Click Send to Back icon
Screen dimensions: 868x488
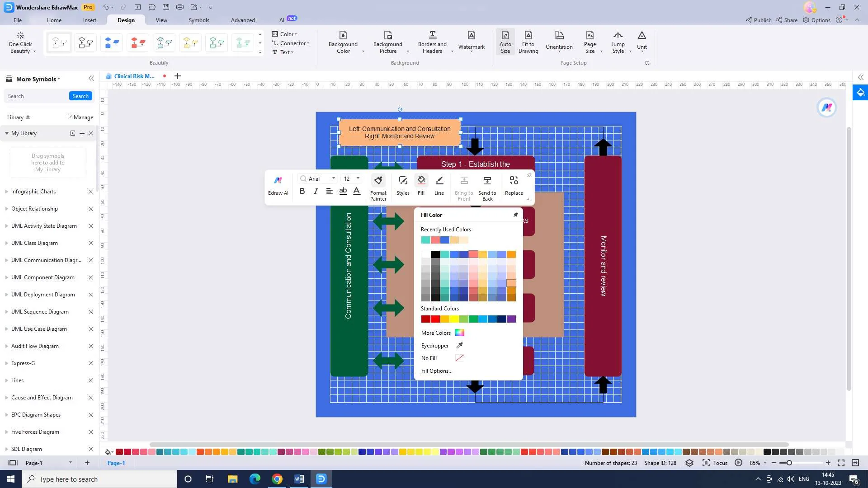pyautogui.click(x=487, y=181)
